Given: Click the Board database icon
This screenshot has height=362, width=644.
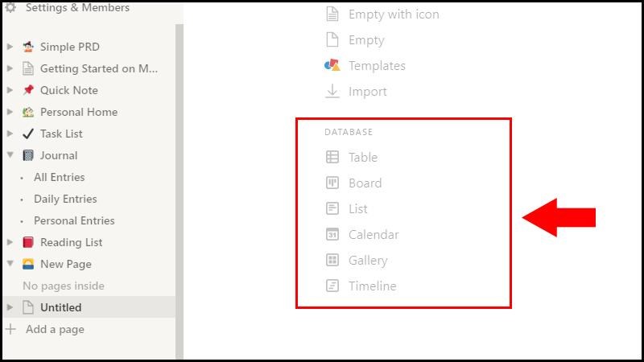Looking at the screenshot, I should coord(332,183).
